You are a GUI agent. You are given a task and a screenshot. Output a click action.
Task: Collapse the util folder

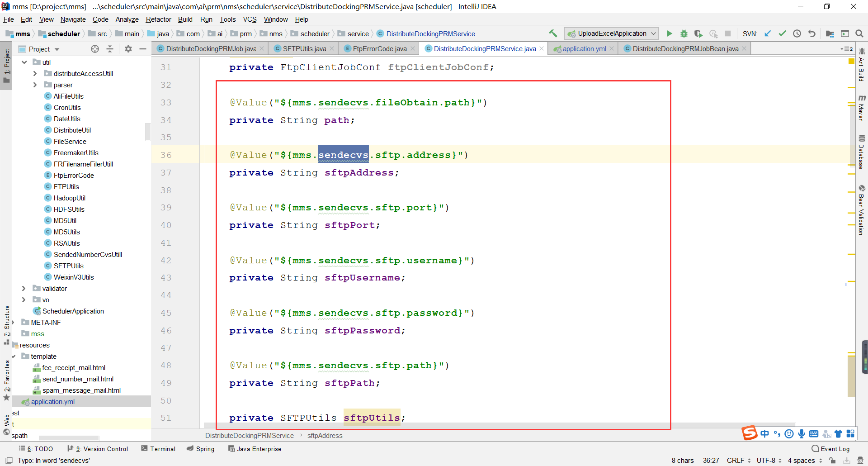tap(24, 62)
